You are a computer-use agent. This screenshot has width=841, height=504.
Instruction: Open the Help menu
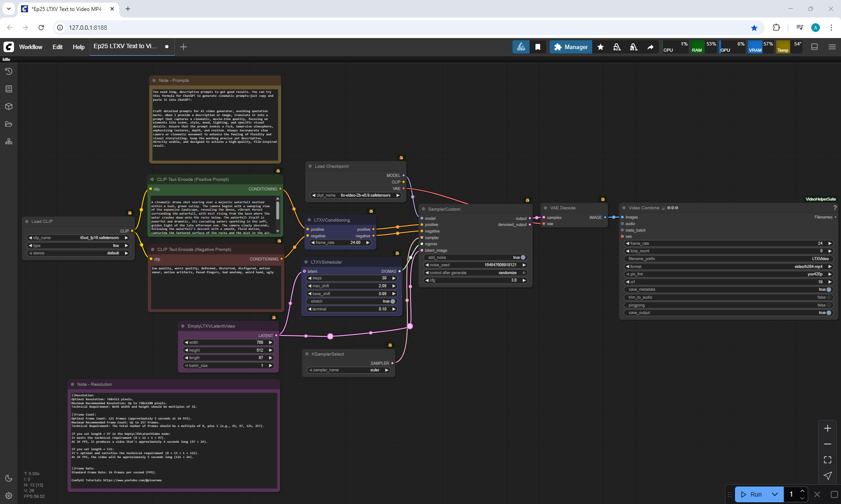point(78,47)
